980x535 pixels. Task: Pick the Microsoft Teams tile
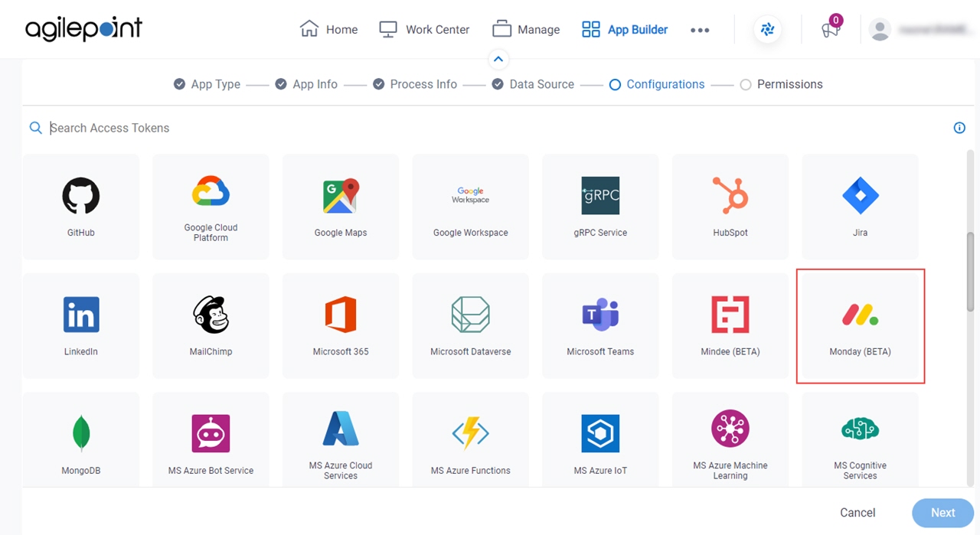click(600, 325)
